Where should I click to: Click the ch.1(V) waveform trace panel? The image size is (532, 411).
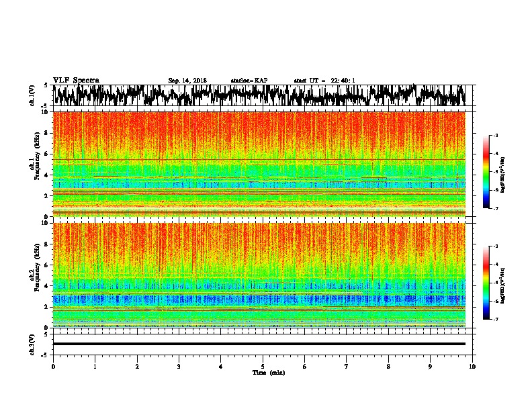pyautogui.click(x=259, y=95)
